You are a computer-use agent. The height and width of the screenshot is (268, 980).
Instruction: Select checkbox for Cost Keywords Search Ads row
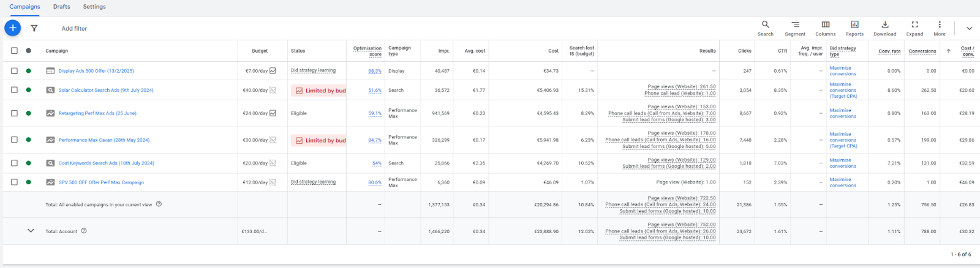click(14, 163)
